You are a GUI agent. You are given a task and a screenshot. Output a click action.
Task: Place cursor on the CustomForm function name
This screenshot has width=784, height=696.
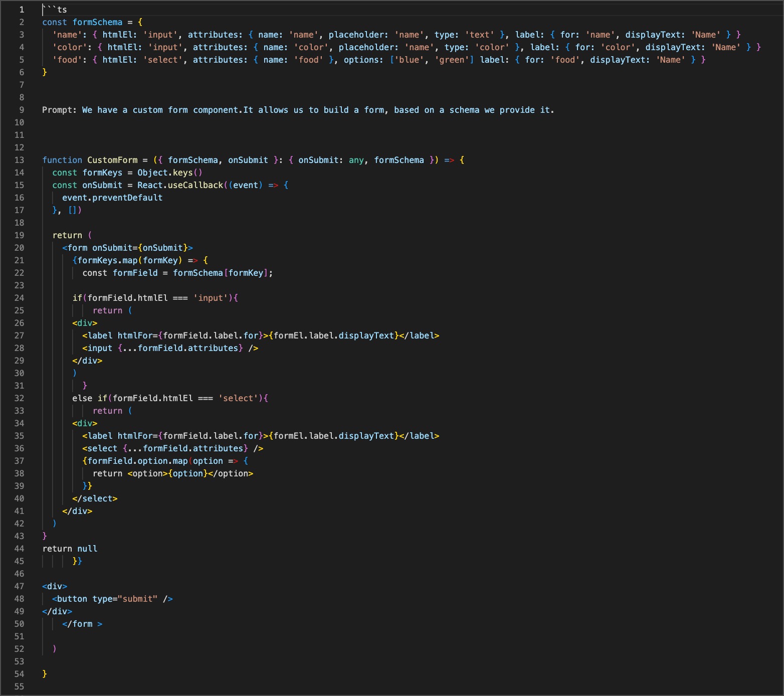click(112, 160)
